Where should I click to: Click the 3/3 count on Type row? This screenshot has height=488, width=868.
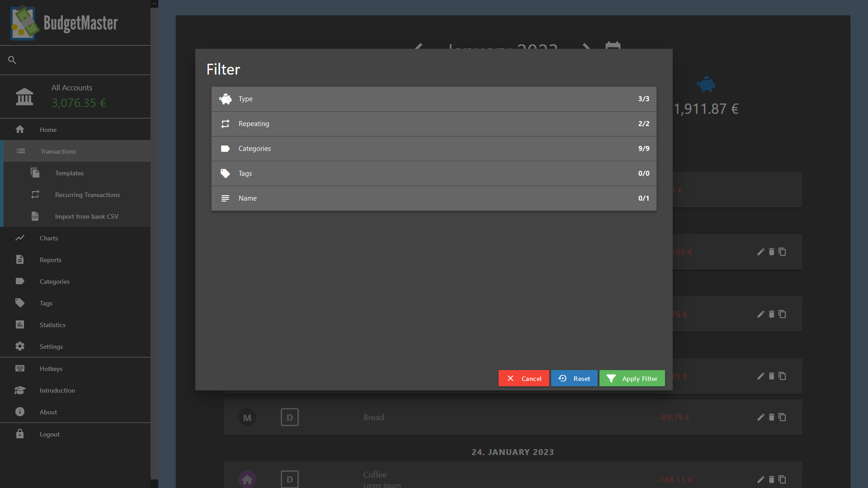click(x=644, y=99)
